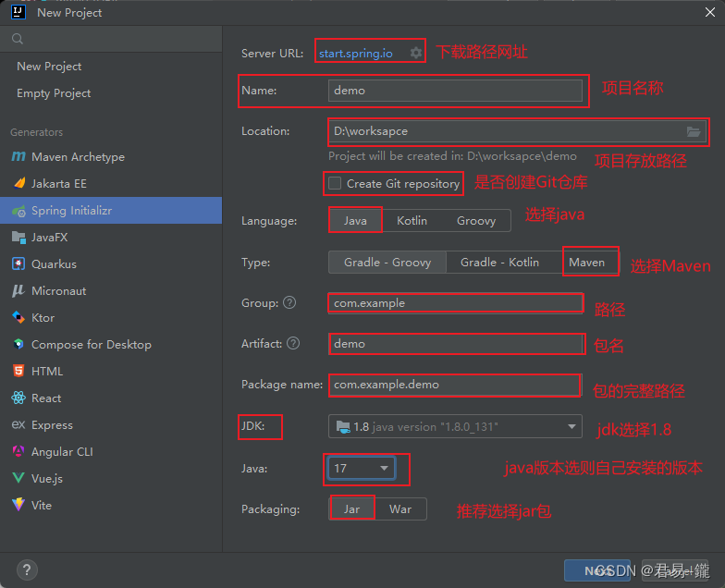Image resolution: width=725 pixels, height=588 pixels.
Task: Click the Artifact input field
Action: click(455, 344)
